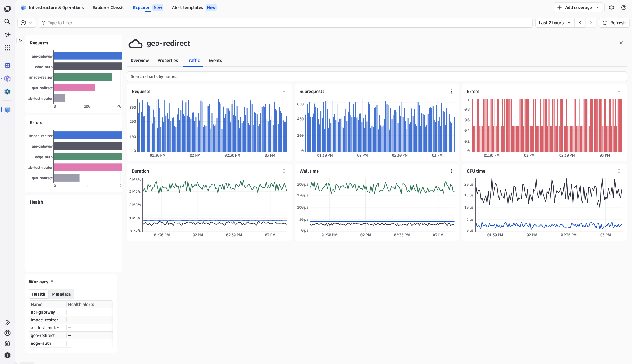Focus the Type to filter field
This screenshot has width=632, height=364.
[286, 23]
